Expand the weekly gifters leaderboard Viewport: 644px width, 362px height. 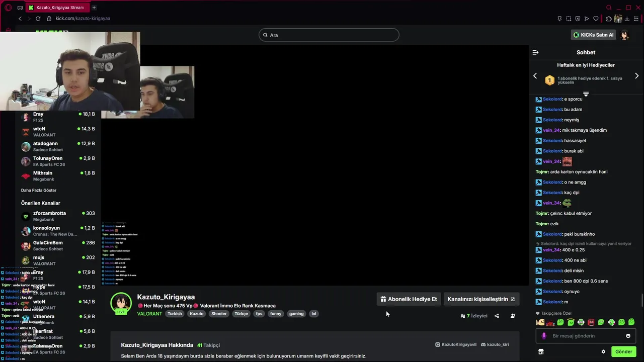click(x=586, y=94)
